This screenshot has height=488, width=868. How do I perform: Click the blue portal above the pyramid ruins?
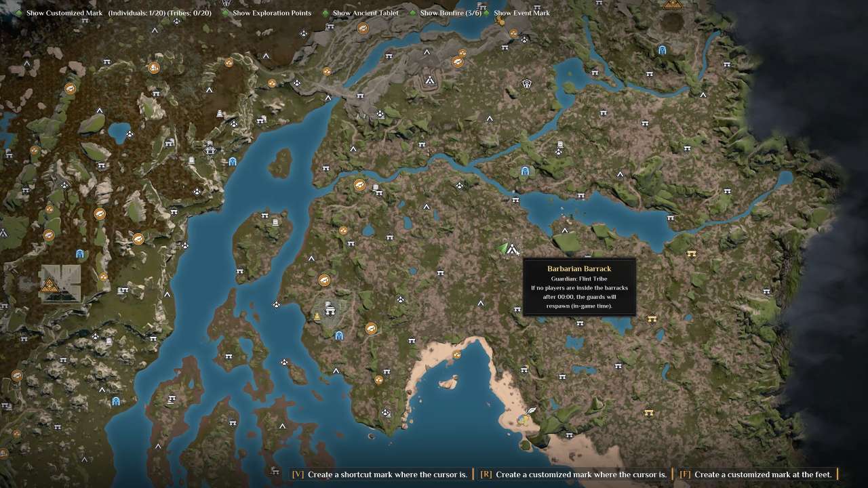click(x=80, y=254)
